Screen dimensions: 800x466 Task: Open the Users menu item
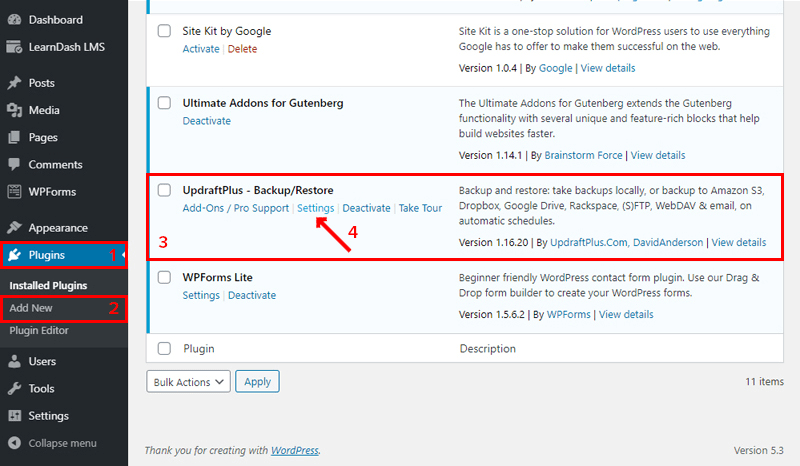[x=42, y=361]
